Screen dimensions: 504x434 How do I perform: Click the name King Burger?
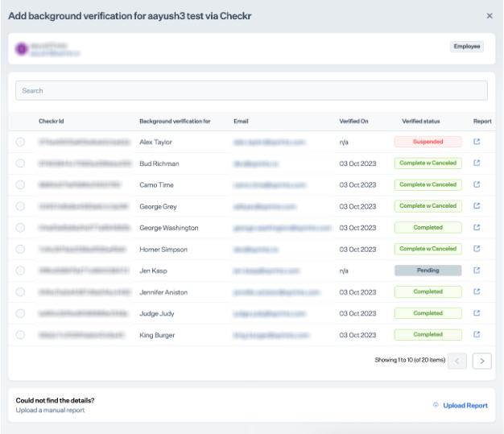[157, 335]
